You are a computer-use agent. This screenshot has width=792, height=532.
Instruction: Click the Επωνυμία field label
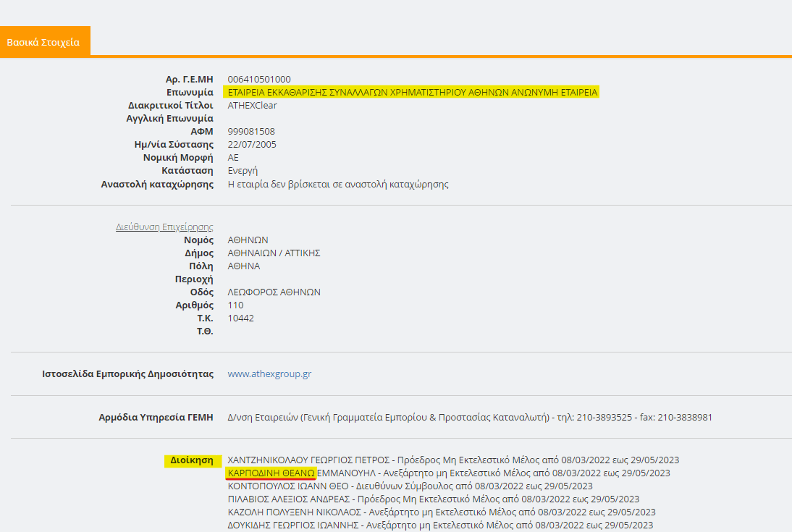190,93
